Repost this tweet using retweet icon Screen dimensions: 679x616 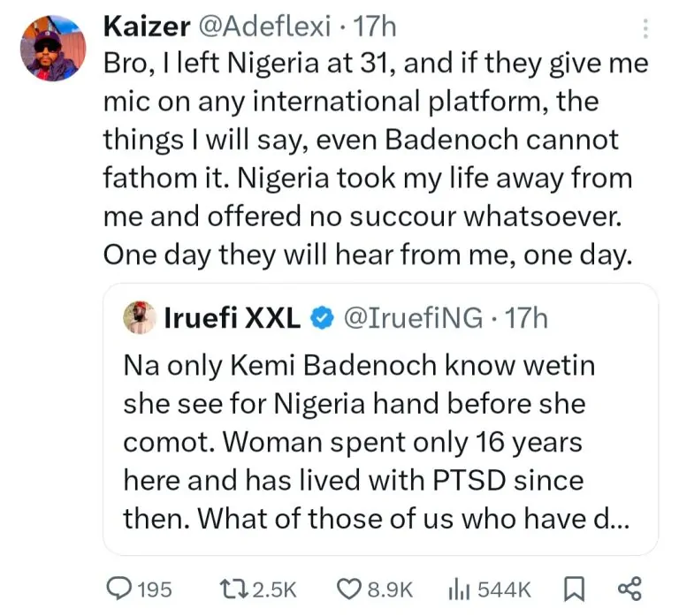pos(233,588)
